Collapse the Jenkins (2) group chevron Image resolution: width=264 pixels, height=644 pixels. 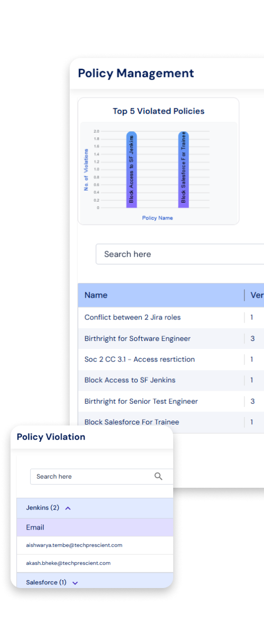click(x=68, y=508)
